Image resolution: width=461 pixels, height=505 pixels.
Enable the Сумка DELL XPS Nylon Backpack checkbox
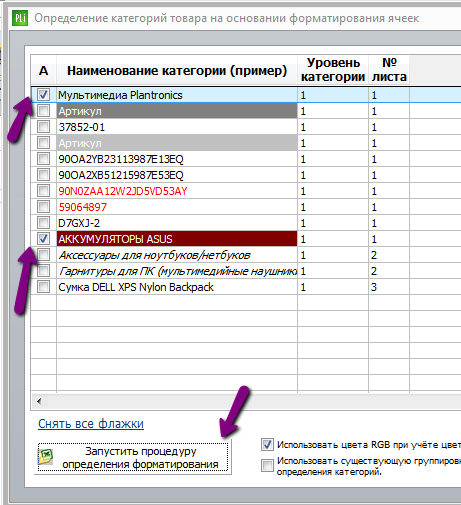coord(43,287)
